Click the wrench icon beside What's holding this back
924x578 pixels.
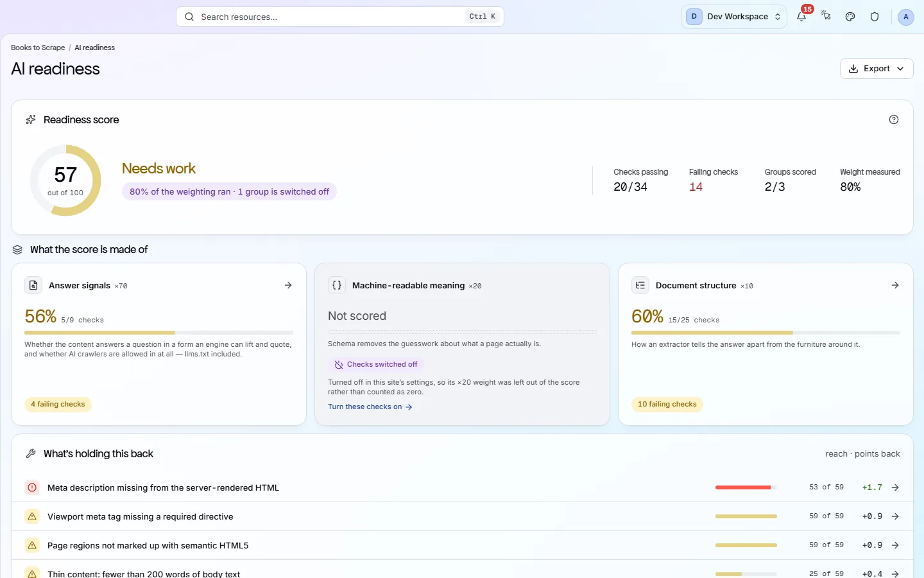pos(30,453)
